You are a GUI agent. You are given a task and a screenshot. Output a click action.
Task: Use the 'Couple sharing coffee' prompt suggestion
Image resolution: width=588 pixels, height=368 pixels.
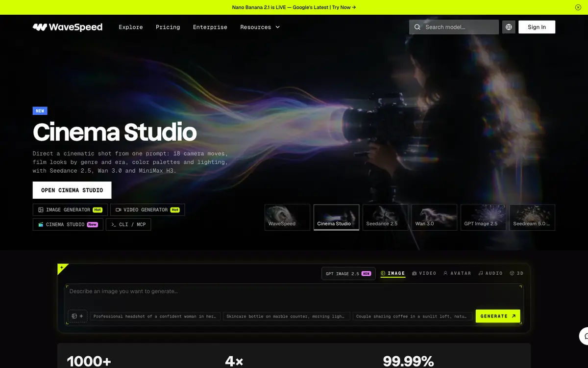[413, 316]
